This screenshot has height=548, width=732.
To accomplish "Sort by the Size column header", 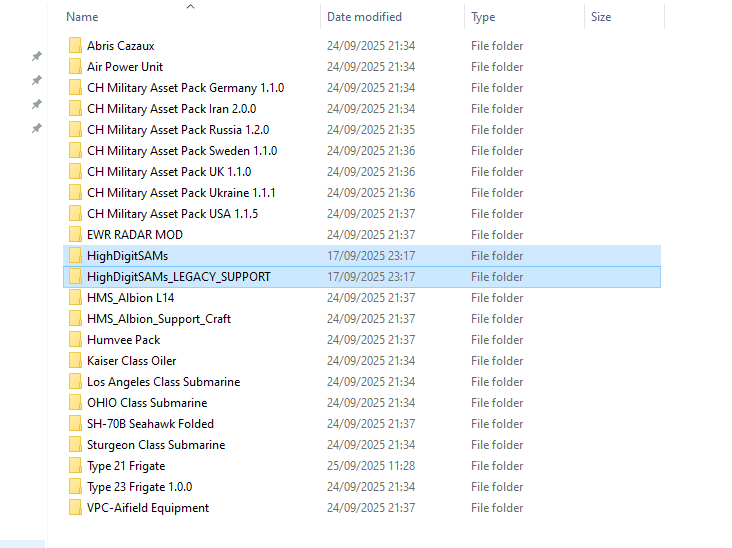I will click(601, 17).
